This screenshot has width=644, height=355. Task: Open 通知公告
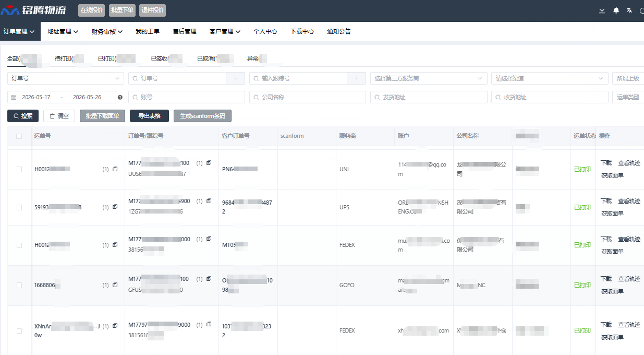[339, 31]
